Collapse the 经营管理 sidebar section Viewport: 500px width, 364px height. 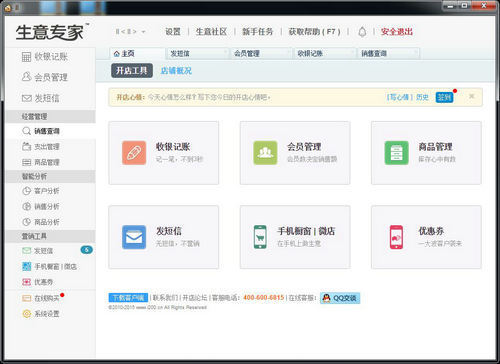(x=50, y=116)
